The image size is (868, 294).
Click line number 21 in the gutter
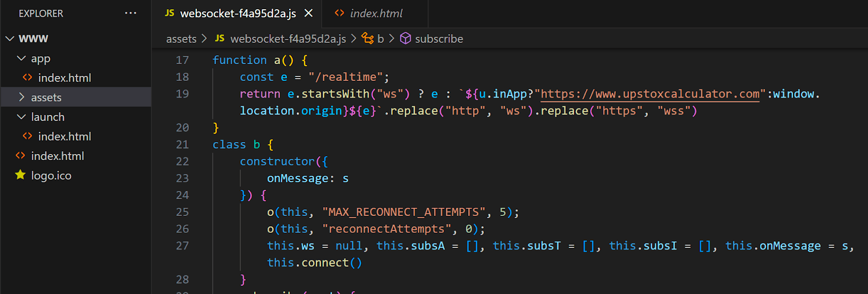(182, 144)
